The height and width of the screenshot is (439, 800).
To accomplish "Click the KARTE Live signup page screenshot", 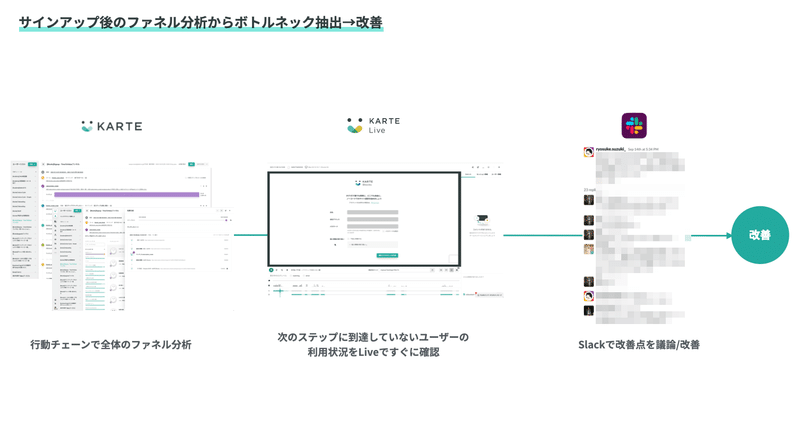I will (364, 218).
